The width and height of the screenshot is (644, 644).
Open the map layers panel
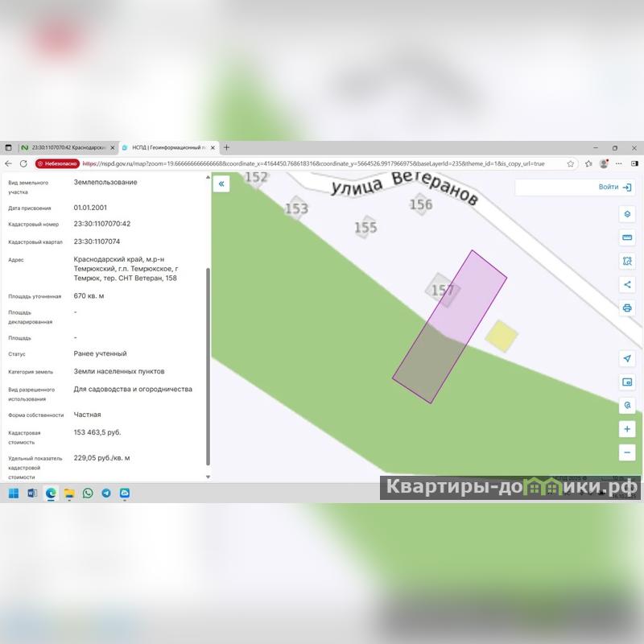click(627, 214)
